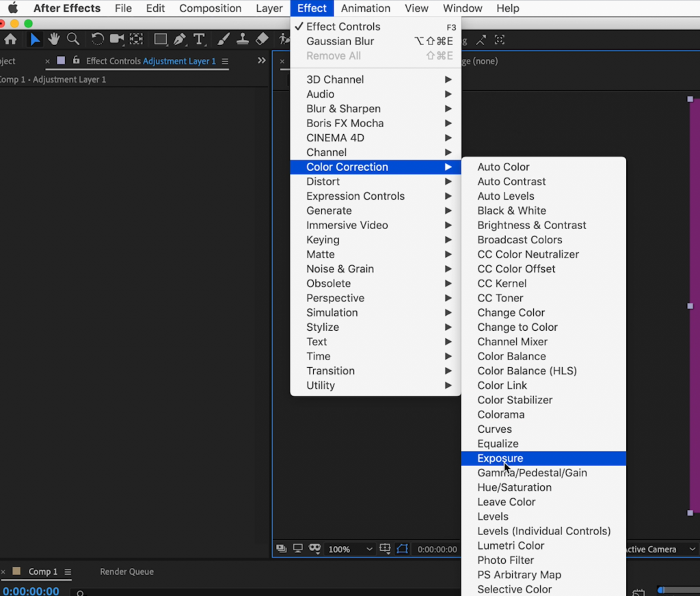Viewport: 700px width, 596px height.
Task: Click the Home icon in toolbar
Action: tap(10, 39)
